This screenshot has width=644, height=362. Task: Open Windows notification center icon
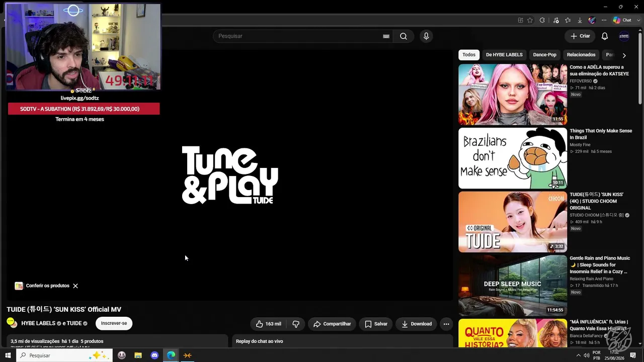633,355
